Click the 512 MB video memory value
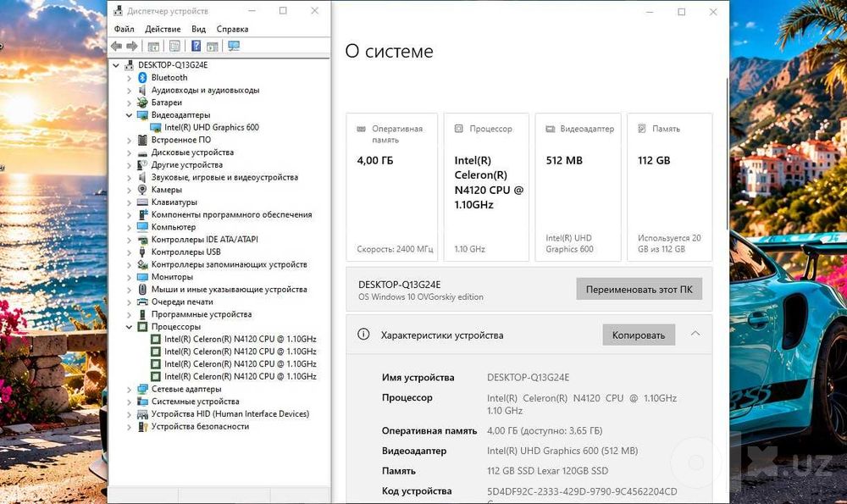The image size is (847, 504). click(x=564, y=160)
